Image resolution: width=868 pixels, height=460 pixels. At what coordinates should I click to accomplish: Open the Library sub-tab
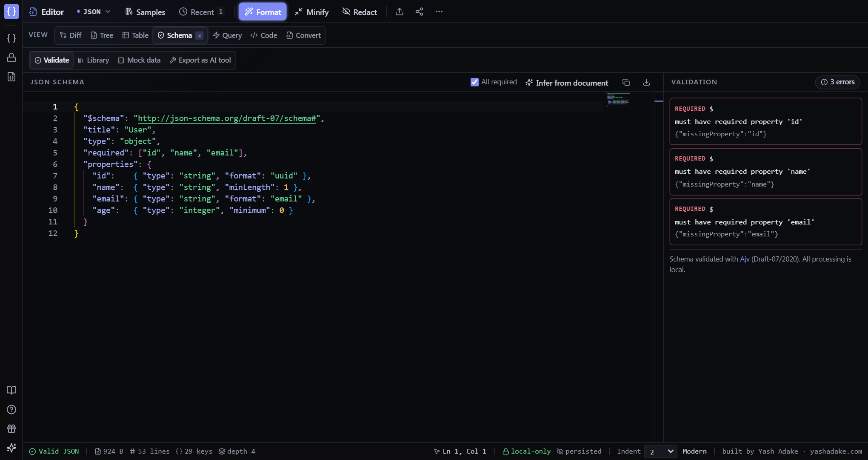coord(93,60)
